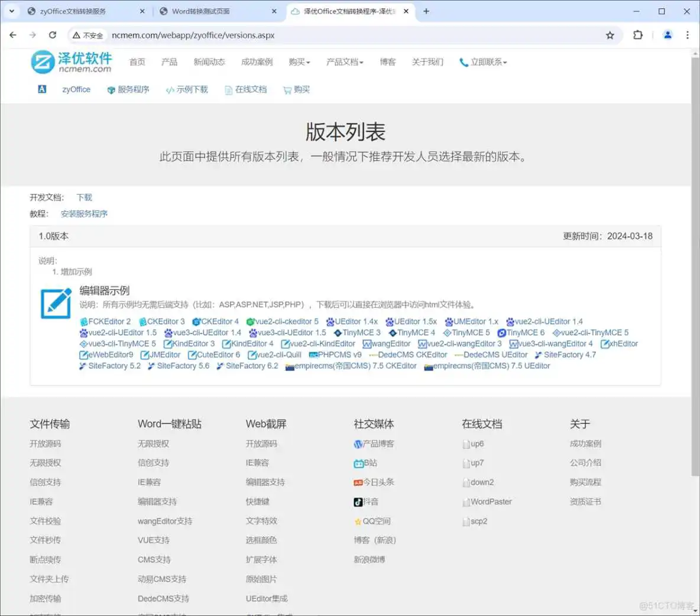Screen dimensions: 700x616
Task: Click the 在线文档 document icon
Action: pyautogui.click(x=228, y=89)
